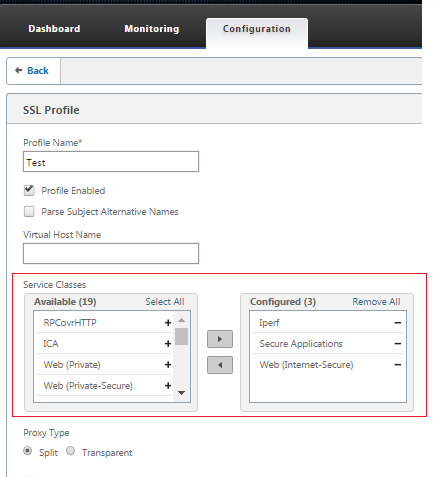Add ICA service class using plus icon

point(168,343)
